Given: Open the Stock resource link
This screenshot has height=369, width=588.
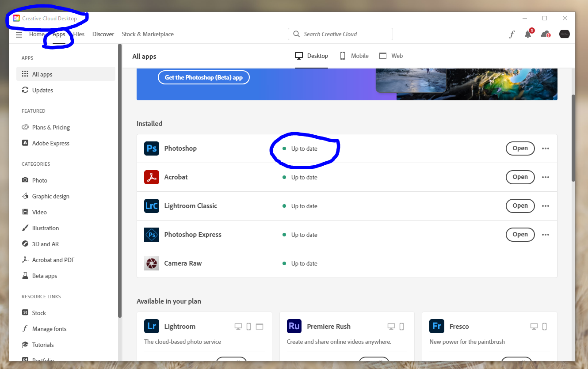Looking at the screenshot, I should tap(66, 313).
